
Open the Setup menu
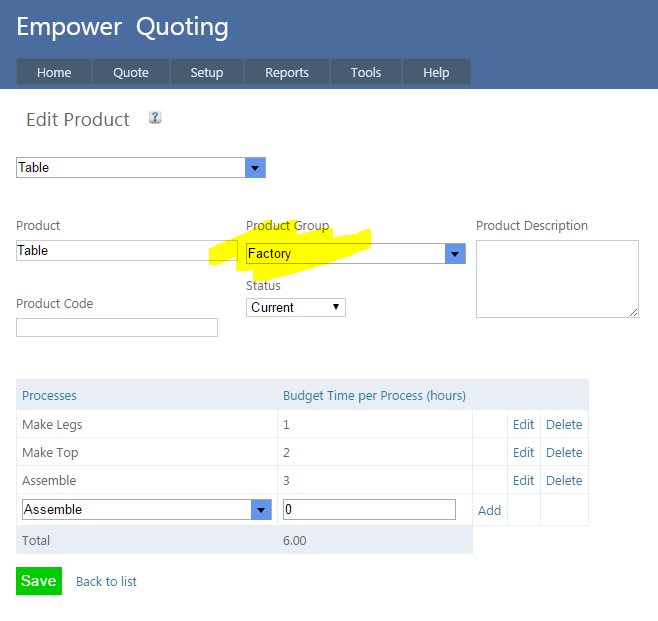click(207, 72)
